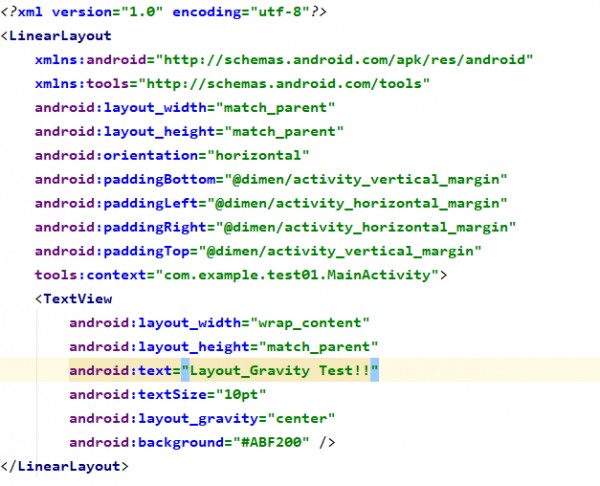Click the orientation "horizontal" value
600x486 pixels.
coord(258,155)
